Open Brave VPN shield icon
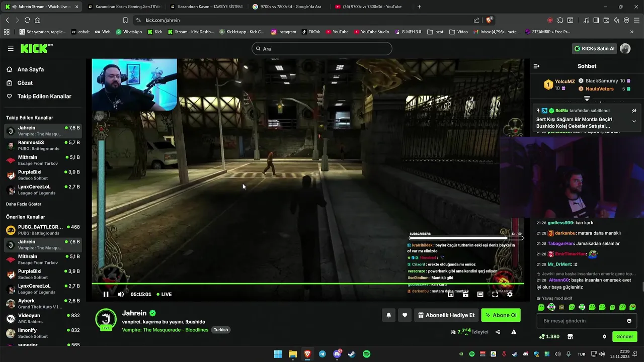Viewport: 644px width, 362px height. [x=626, y=20]
